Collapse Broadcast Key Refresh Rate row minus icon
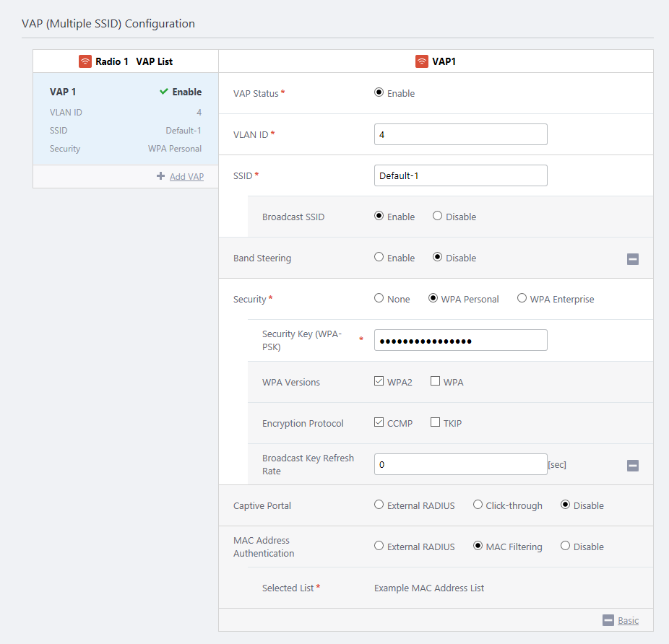This screenshot has height=644, width=669. point(632,466)
